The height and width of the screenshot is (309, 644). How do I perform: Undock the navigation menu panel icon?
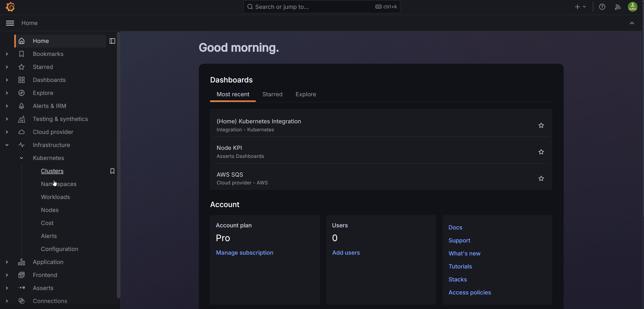(112, 41)
